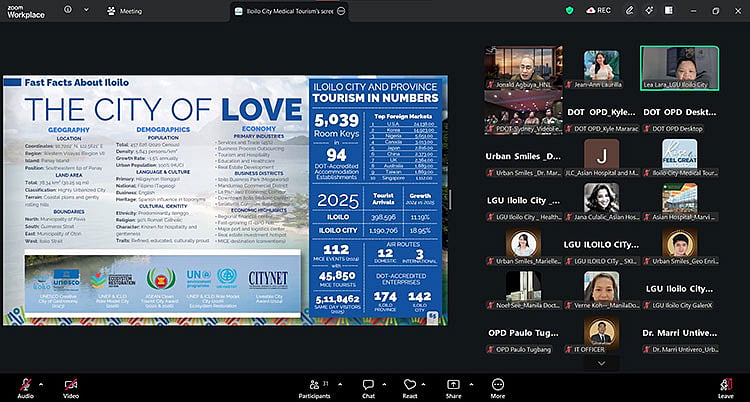750x402 pixels.
Task: Expand the Share options arrow
Action: pos(471,384)
